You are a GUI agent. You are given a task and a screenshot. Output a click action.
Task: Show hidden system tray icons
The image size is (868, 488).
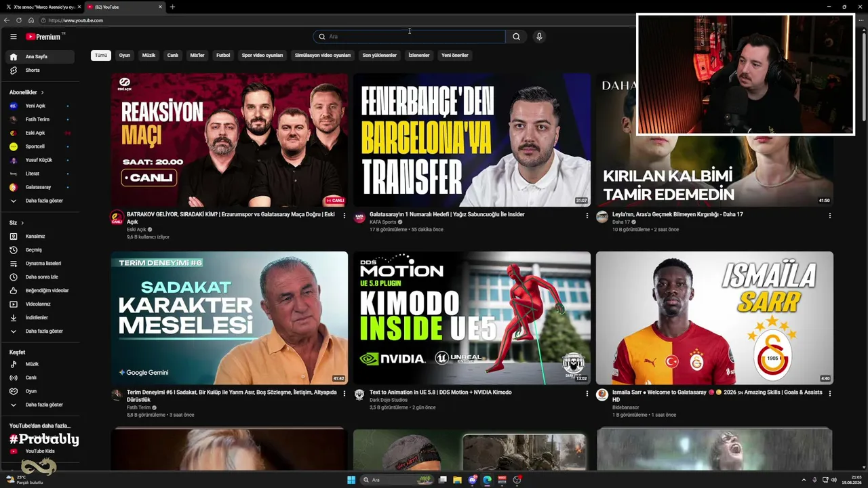click(x=804, y=480)
